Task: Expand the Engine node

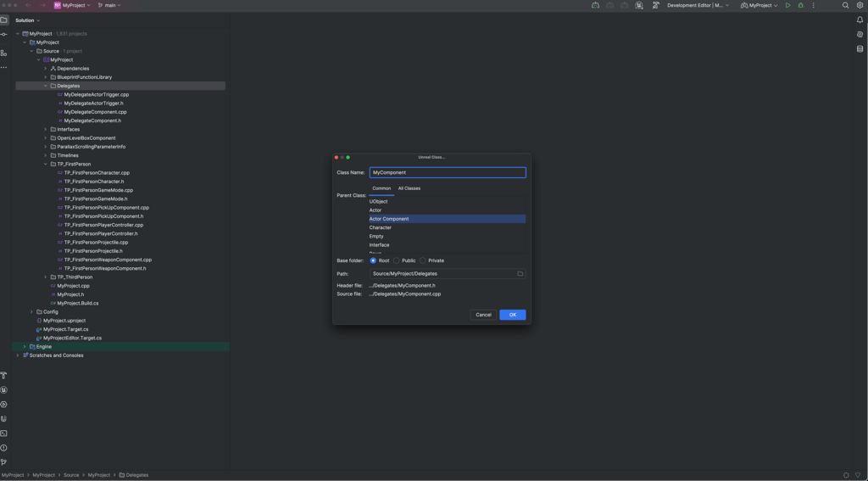Action: click(x=25, y=347)
